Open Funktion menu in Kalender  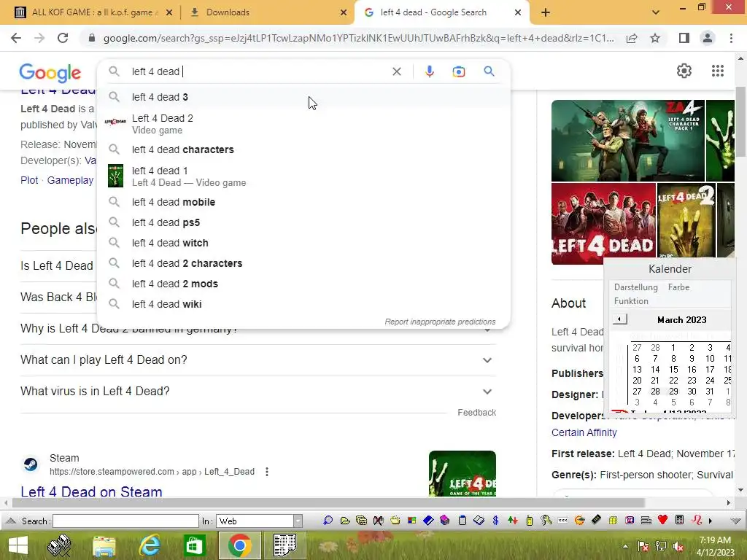pyautogui.click(x=631, y=301)
